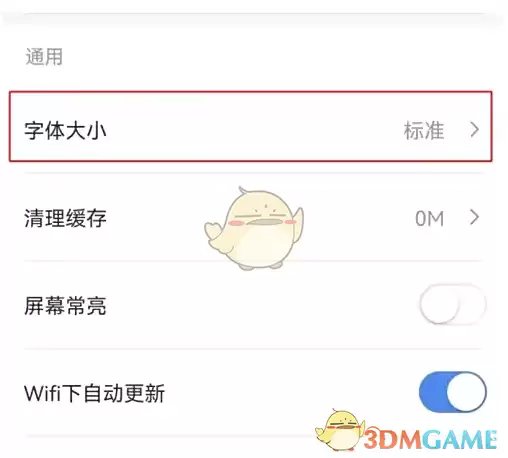
Task: Click the 通用 section header
Action: 44,56
